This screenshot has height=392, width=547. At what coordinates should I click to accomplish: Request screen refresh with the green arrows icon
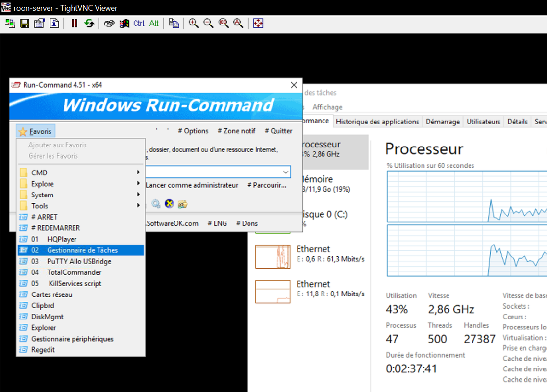(89, 24)
